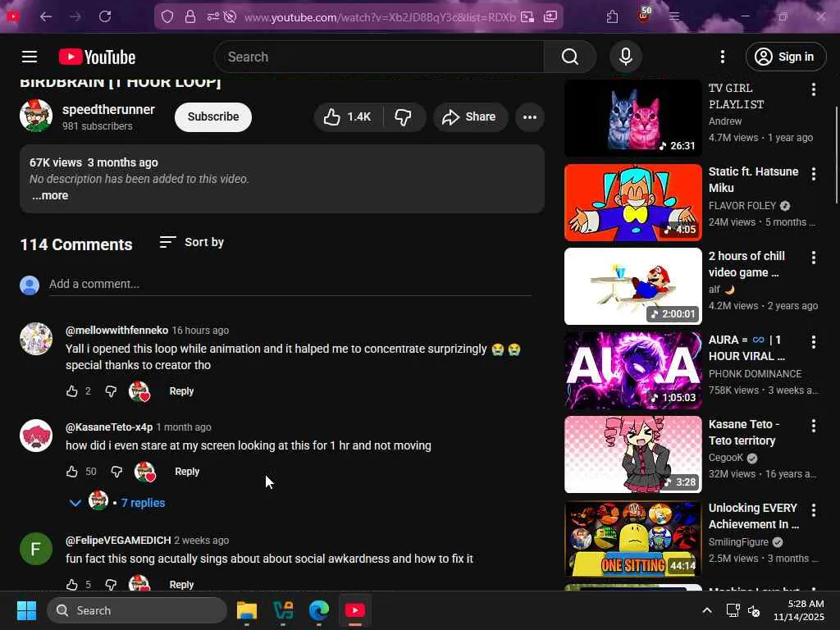
Task: Open browser extensions puzzle icon
Action: tap(612, 17)
